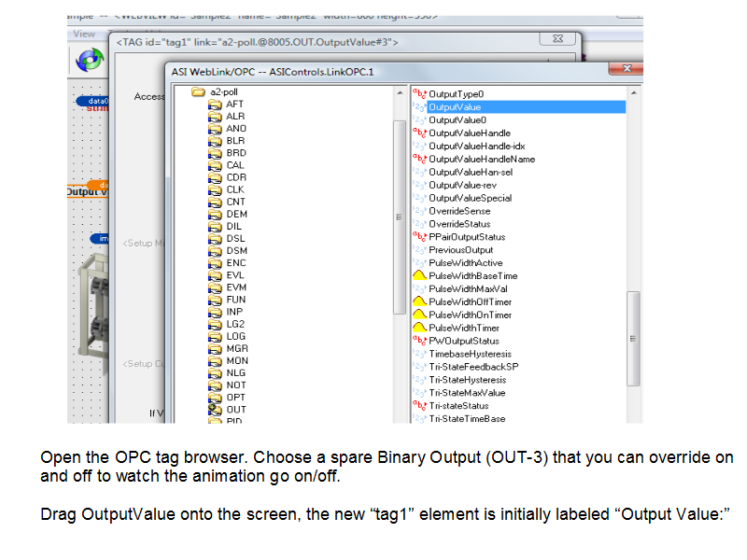This screenshot has height=560, width=747.
Task: Select Tri-StateHysteresis in the item list
Action: coord(468,380)
